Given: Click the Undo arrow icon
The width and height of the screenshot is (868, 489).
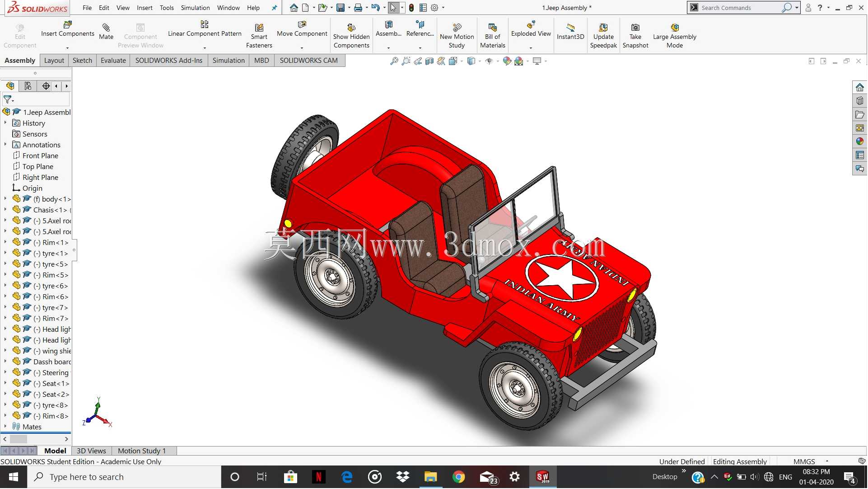Looking at the screenshot, I should [375, 8].
